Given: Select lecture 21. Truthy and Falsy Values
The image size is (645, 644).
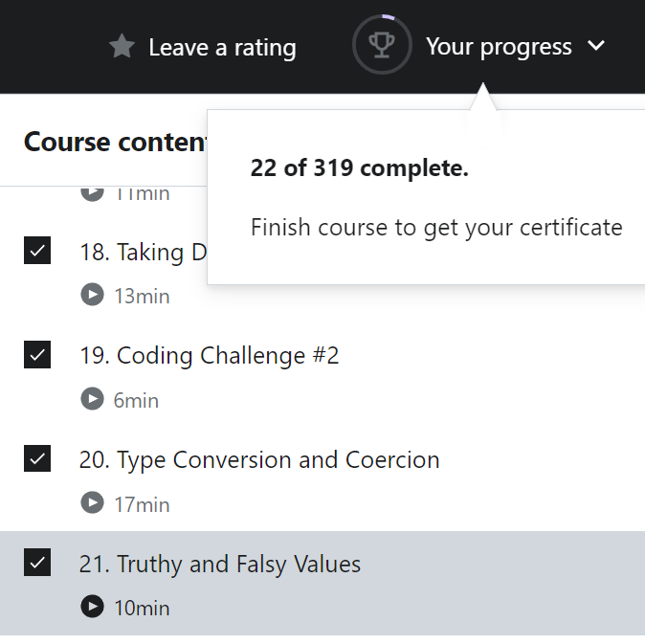Looking at the screenshot, I should click(x=219, y=564).
